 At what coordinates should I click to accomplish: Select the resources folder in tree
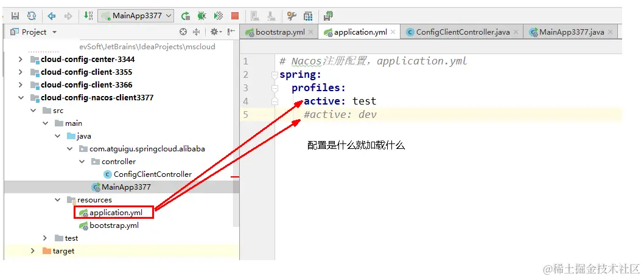(94, 200)
